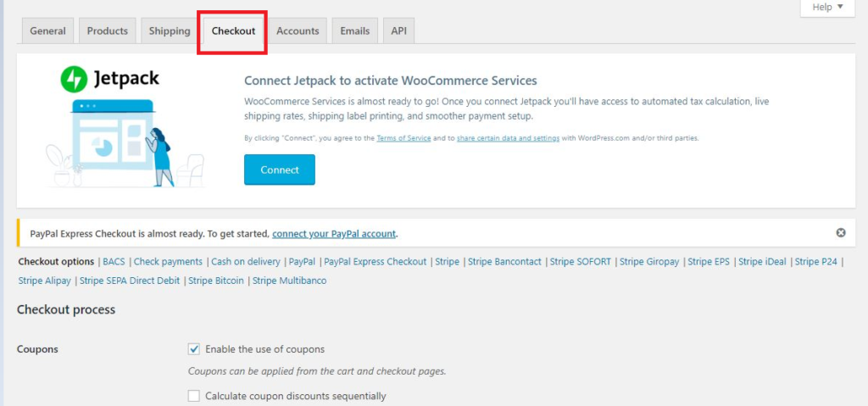Click the Jetpack logo icon
Image resolution: width=868 pixels, height=406 pixels.
(x=75, y=79)
